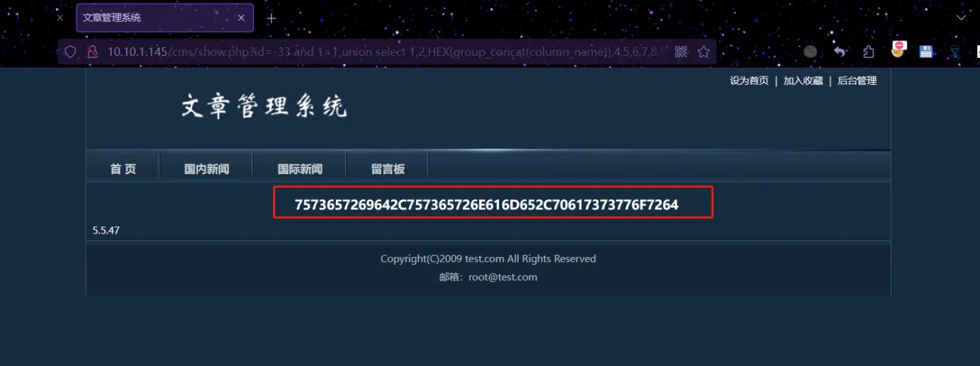Open the 留言板 navigation item
This screenshot has width=980, height=366.
click(388, 169)
